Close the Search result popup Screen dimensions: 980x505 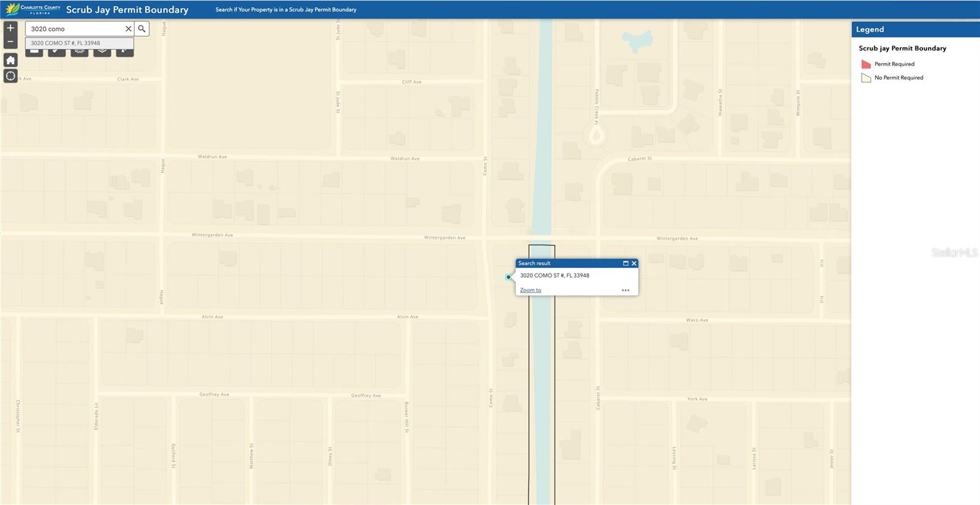(x=634, y=263)
